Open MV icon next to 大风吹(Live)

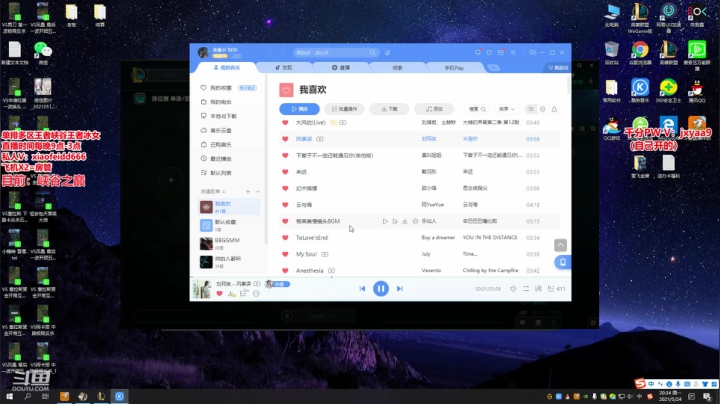tap(343, 123)
